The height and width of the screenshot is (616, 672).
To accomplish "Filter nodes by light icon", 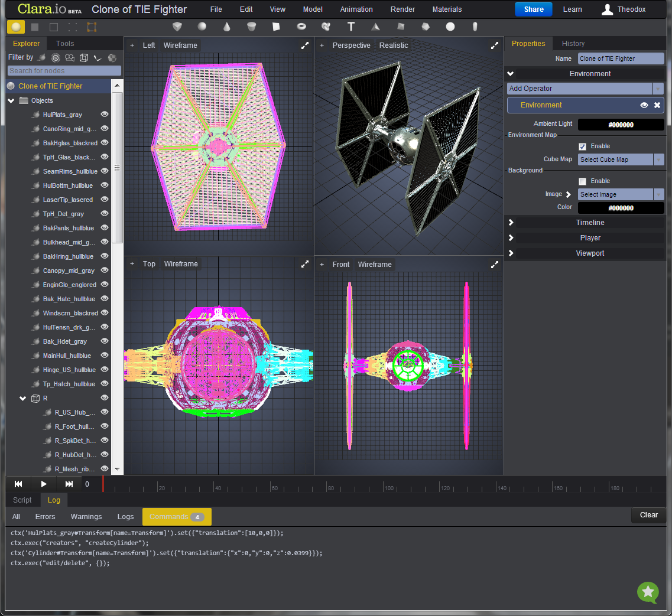I will click(x=56, y=57).
